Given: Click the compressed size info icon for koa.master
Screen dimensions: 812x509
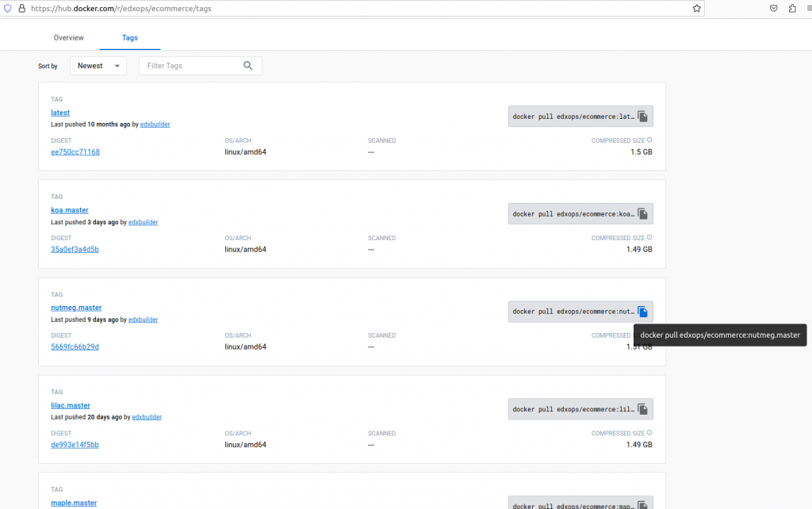Looking at the screenshot, I should 649,238.
